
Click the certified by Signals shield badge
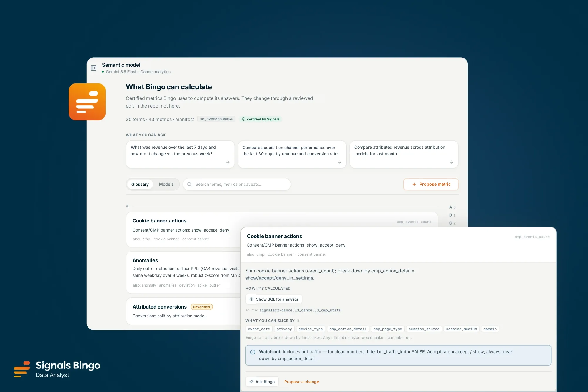(x=260, y=119)
